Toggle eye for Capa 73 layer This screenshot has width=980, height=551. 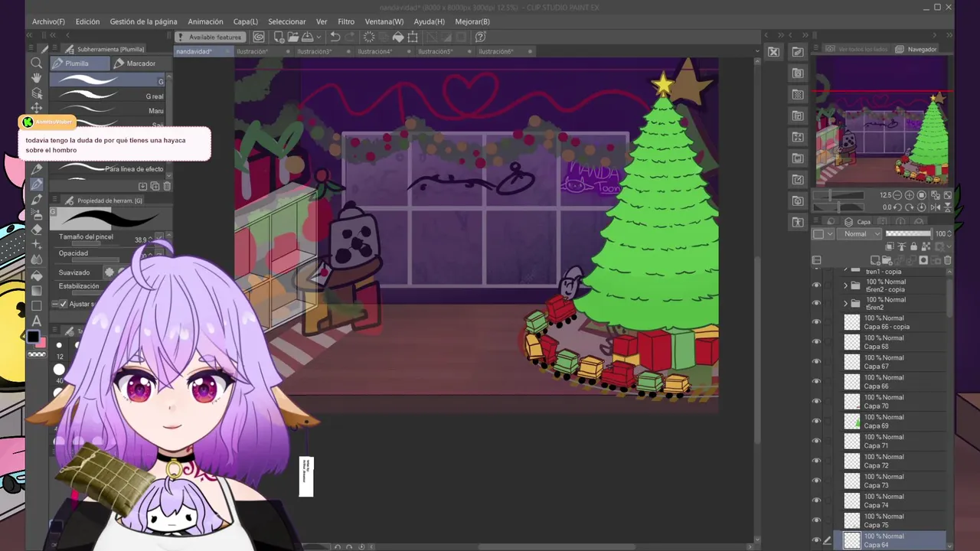(816, 481)
